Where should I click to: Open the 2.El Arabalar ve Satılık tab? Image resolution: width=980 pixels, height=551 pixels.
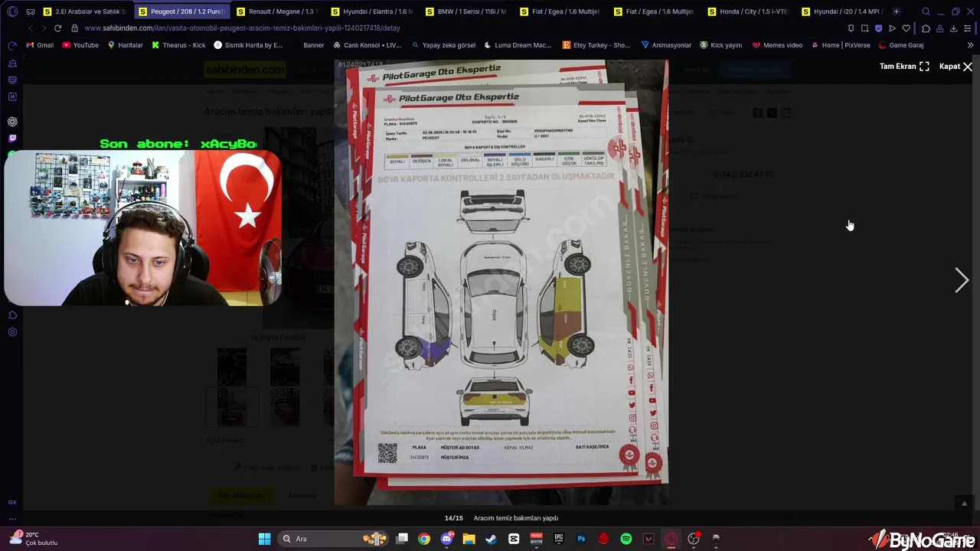[x=84, y=11]
